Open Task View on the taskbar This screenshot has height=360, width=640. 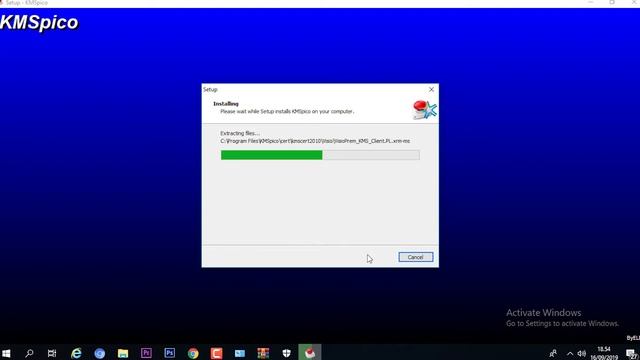tap(52, 353)
